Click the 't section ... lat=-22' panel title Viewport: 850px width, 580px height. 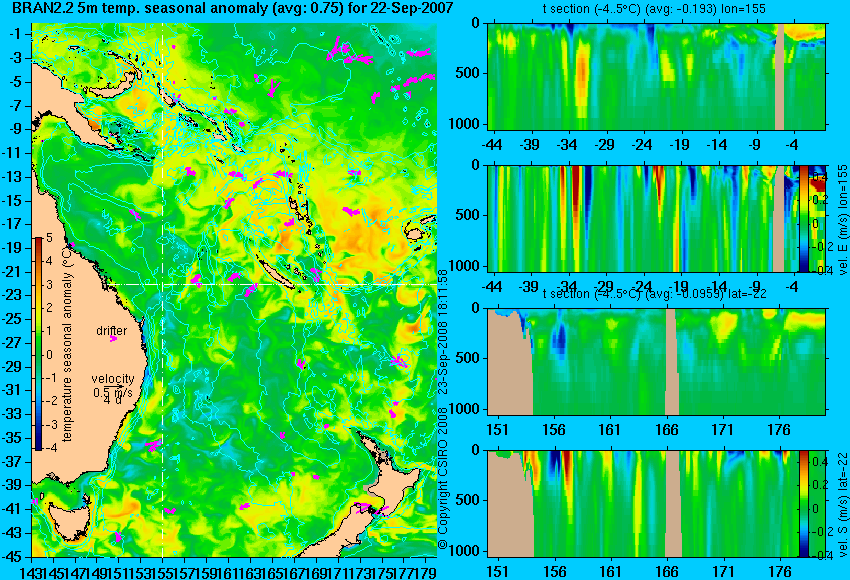coord(654,294)
